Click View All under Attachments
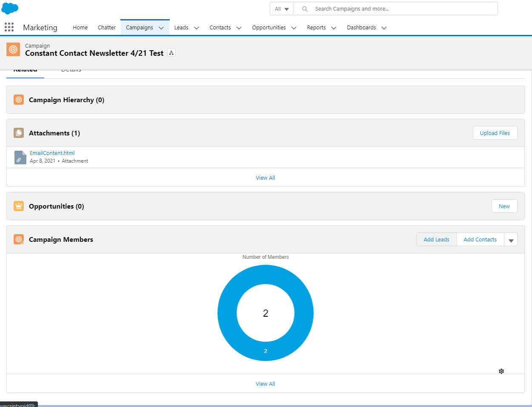 pos(265,178)
